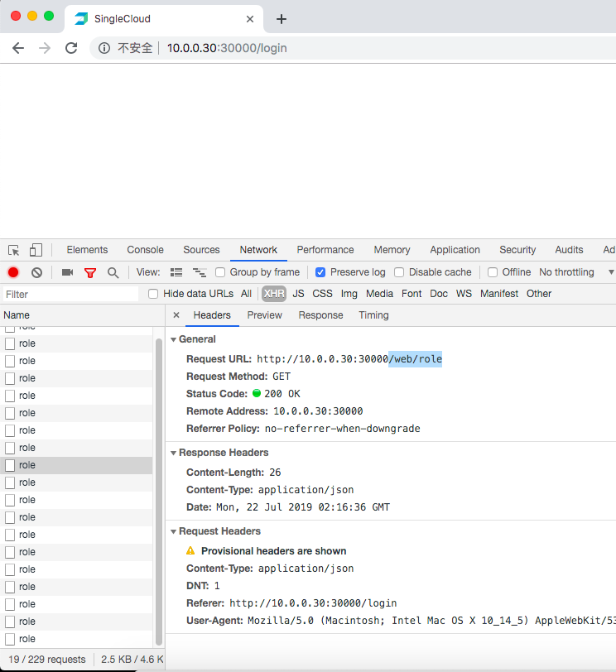
Task: Select the Headers tab
Action: click(x=212, y=315)
